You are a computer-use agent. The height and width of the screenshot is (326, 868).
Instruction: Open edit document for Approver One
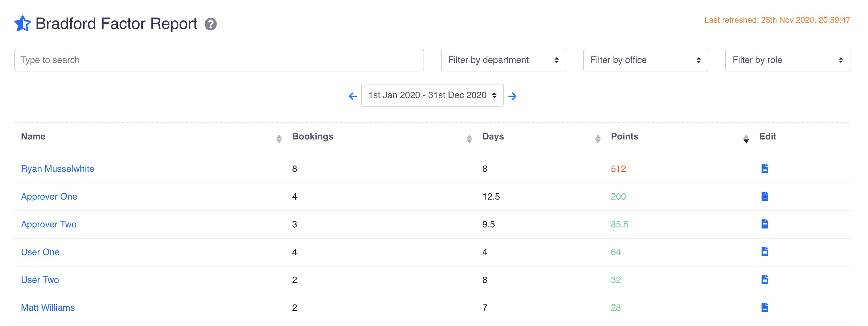coord(765,196)
